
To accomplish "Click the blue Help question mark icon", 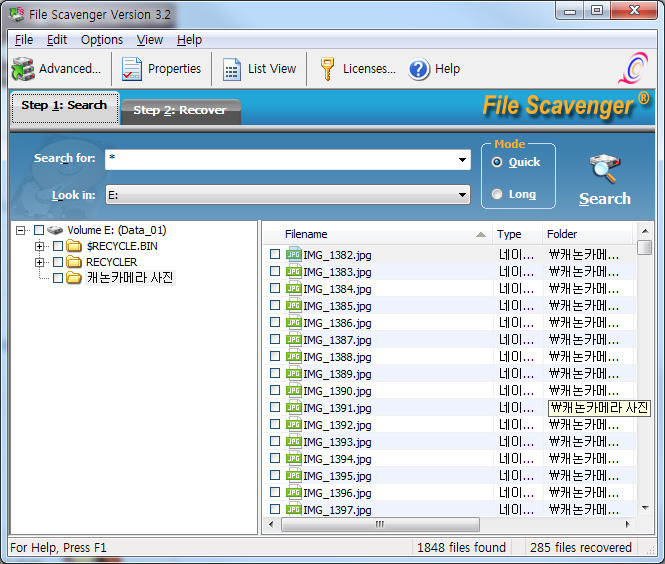I will coord(419,69).
